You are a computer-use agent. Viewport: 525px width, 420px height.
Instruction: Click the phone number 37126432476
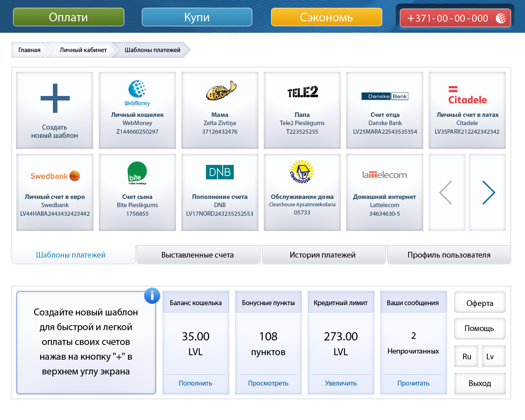(x=220, y=132)
